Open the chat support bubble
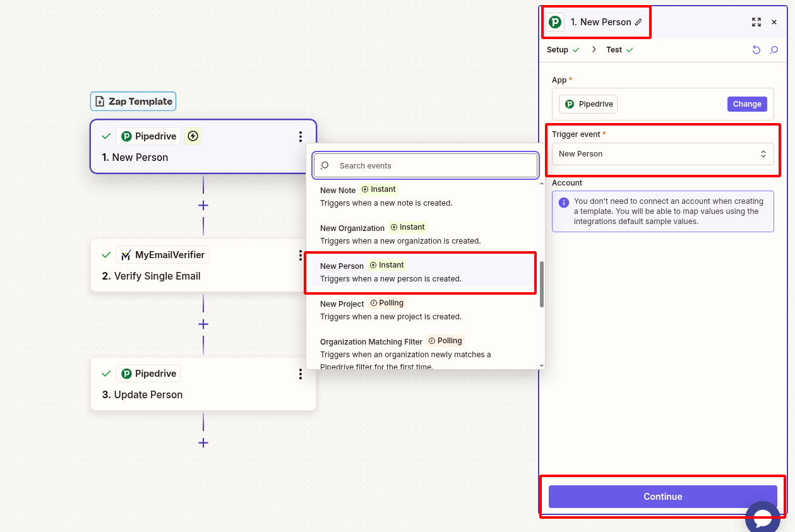Image resolution: width=795 pixels, height=532 pixels. pyautogui.click(x=763, y=516)
